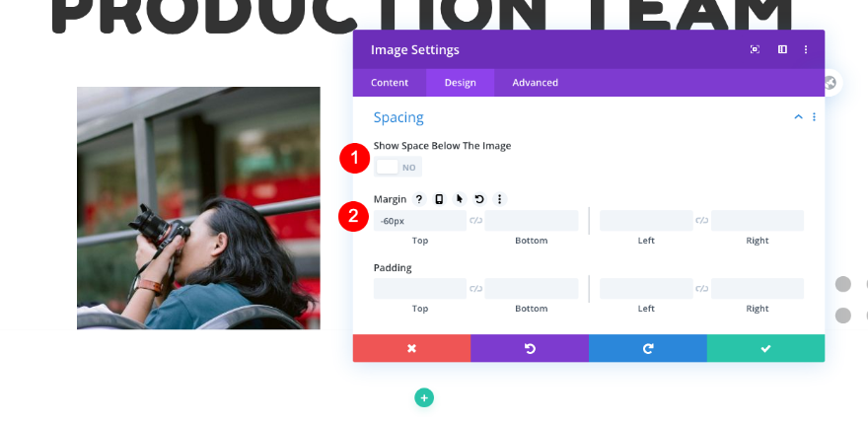Toggle Show Space Below The Image
This screenshot has width=868, height=424.
[x=398, y=168]
